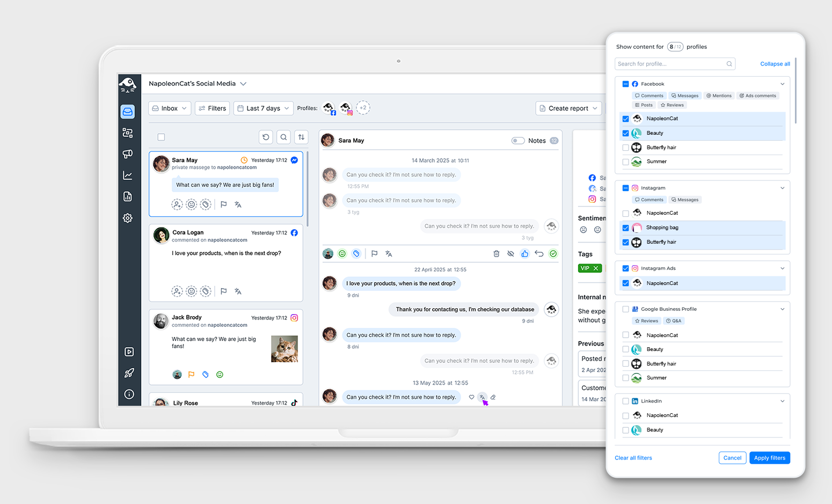This screenshot has width=832, height=504.
Task: Open the Last 7 days date dropdown
Action: tap(264, 108)
